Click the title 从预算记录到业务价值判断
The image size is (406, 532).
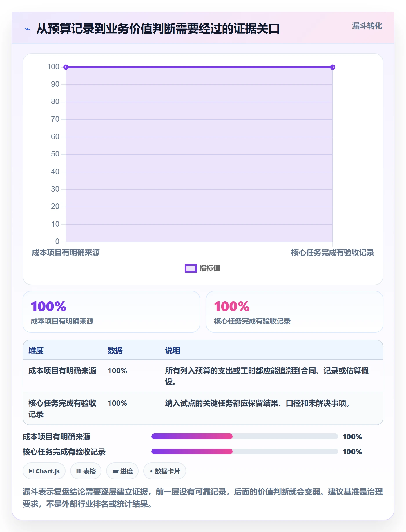tap(158, 29)
